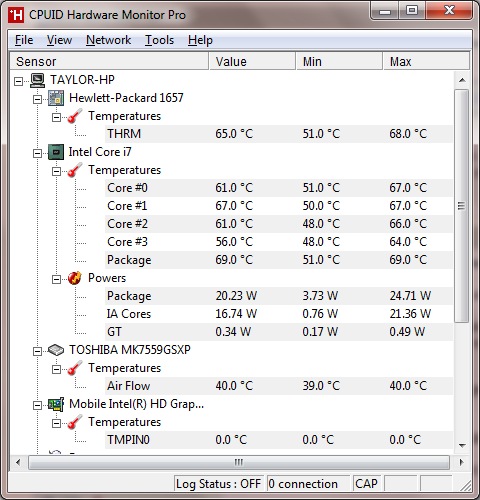Open the Network menu
This screenshot has height=500, width=480.
tap(108, 40)
